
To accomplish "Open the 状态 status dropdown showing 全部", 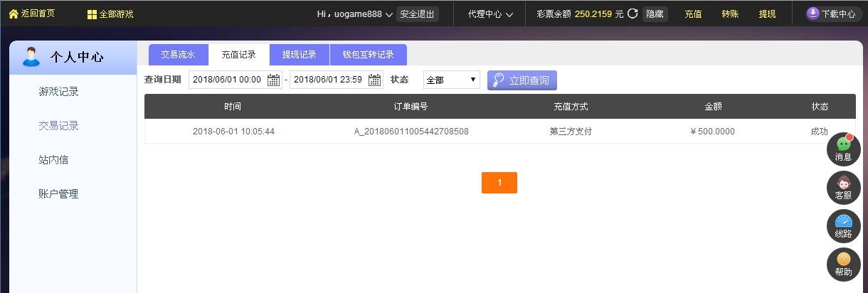I will [451, 80].
